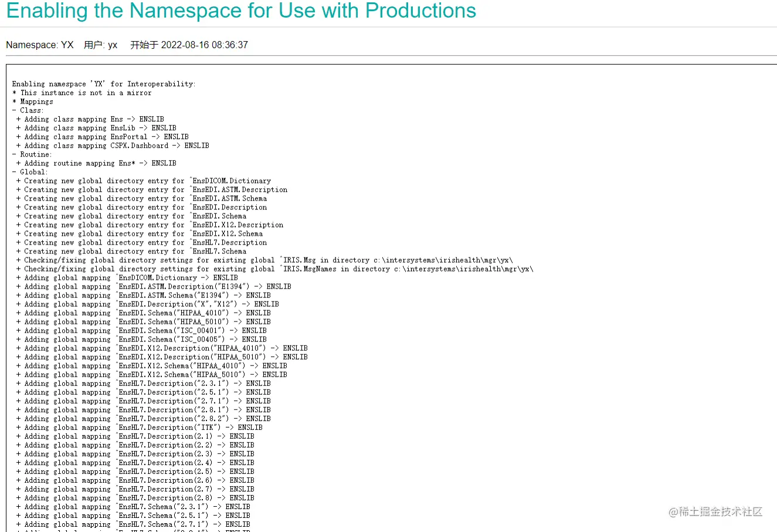Viewport: 777px width, 532px height.
Task: Click "Adding class mapping EnsPortal -> ENSLIB" line
Action: (x=103, y=137)
